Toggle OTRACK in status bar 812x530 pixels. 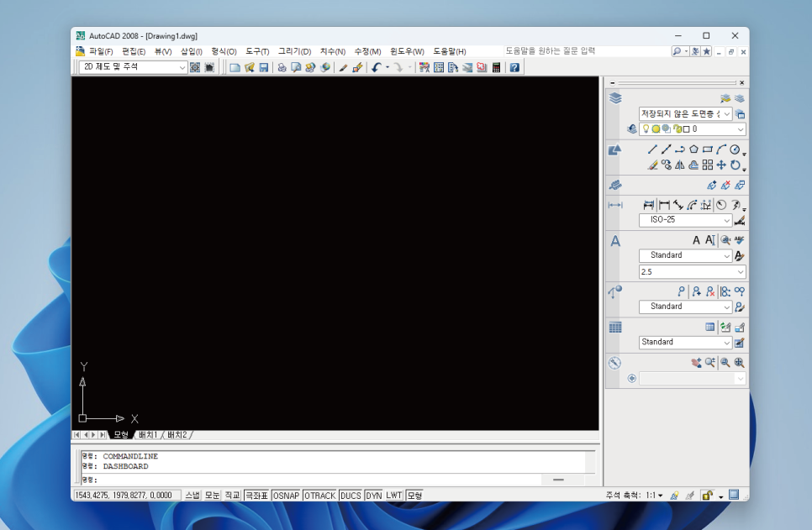(320, 496)
